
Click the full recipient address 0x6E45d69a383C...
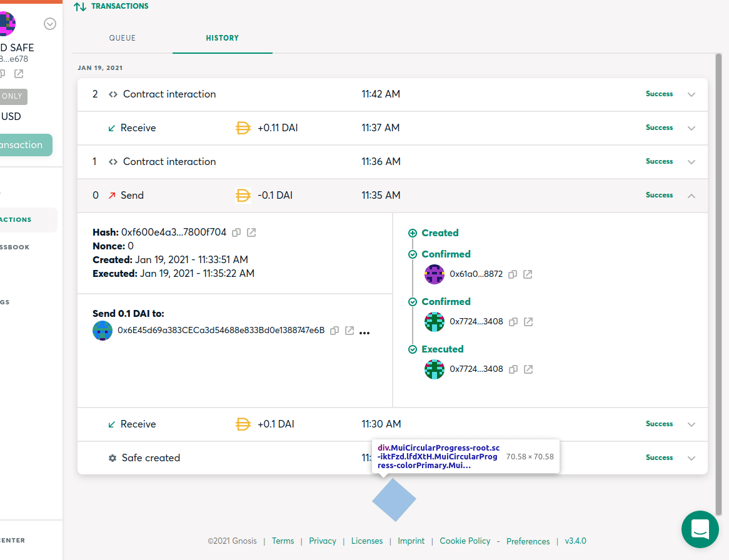221,331
